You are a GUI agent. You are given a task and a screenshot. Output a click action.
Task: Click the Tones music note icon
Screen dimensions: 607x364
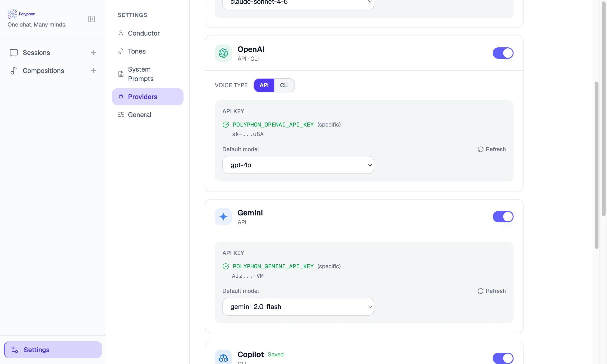click(x=121, y=51)
